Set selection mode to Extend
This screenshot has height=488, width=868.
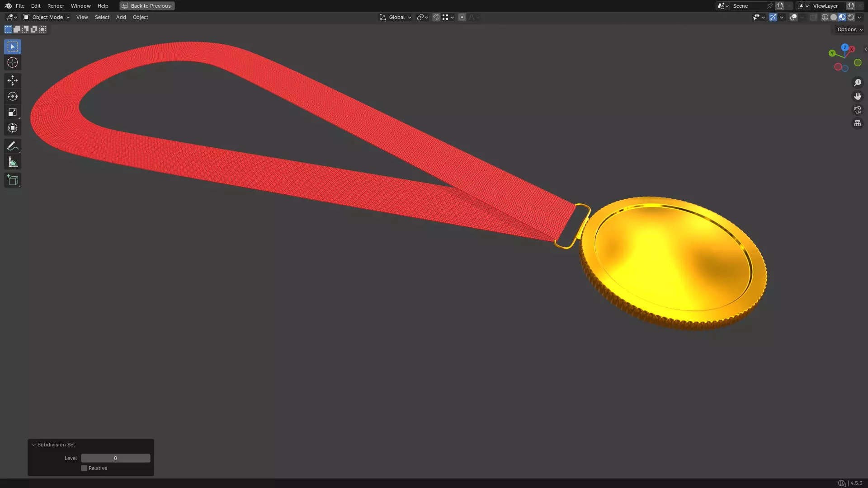coord(17,29)
